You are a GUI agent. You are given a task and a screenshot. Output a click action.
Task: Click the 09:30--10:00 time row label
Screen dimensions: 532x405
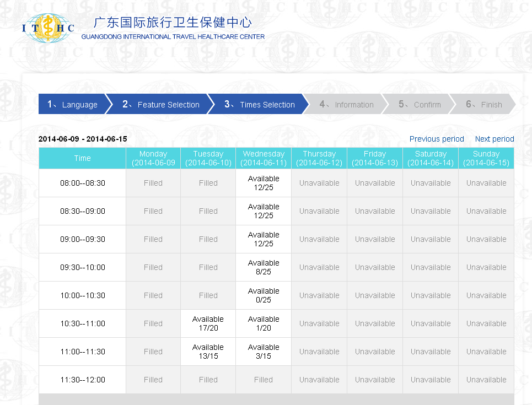pyautogui.click(x=83, y=268)
